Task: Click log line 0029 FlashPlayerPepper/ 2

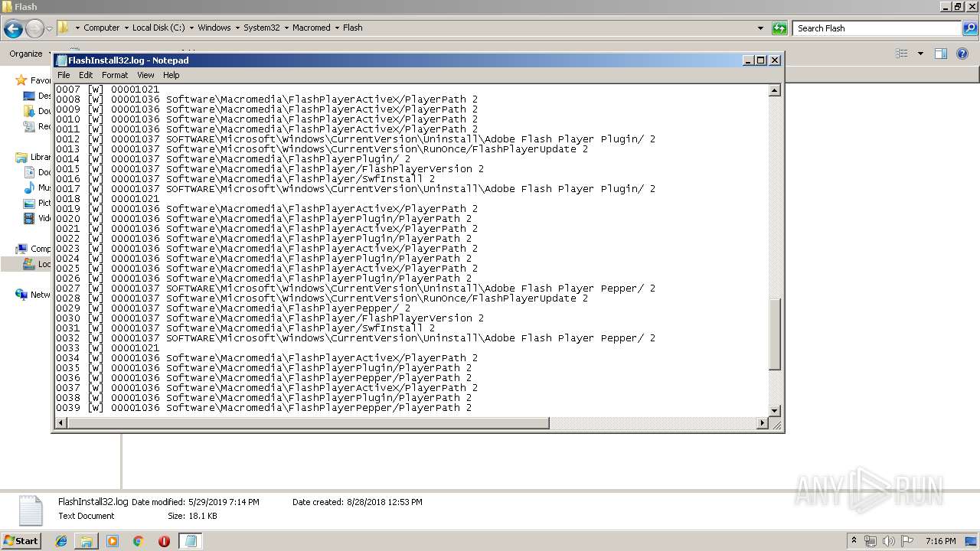Action: click(x=233, y=308)
